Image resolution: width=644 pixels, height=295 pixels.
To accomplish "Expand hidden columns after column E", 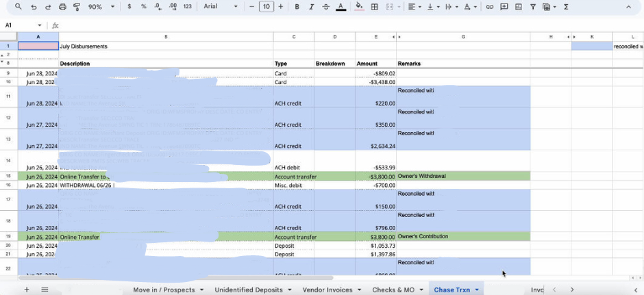I will click(x=393, y=37).
